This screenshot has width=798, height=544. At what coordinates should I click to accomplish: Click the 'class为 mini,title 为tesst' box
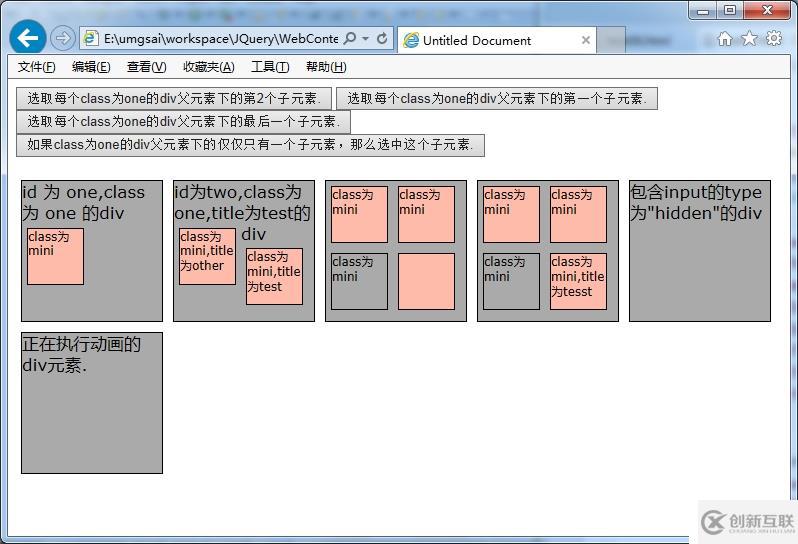click(x=578, y=281)
